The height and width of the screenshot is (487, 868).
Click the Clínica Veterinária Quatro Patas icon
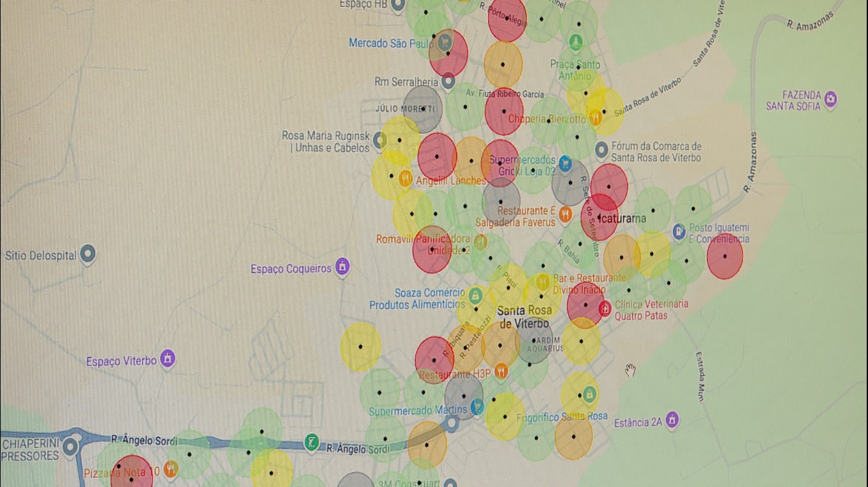[x=605, y=309]
